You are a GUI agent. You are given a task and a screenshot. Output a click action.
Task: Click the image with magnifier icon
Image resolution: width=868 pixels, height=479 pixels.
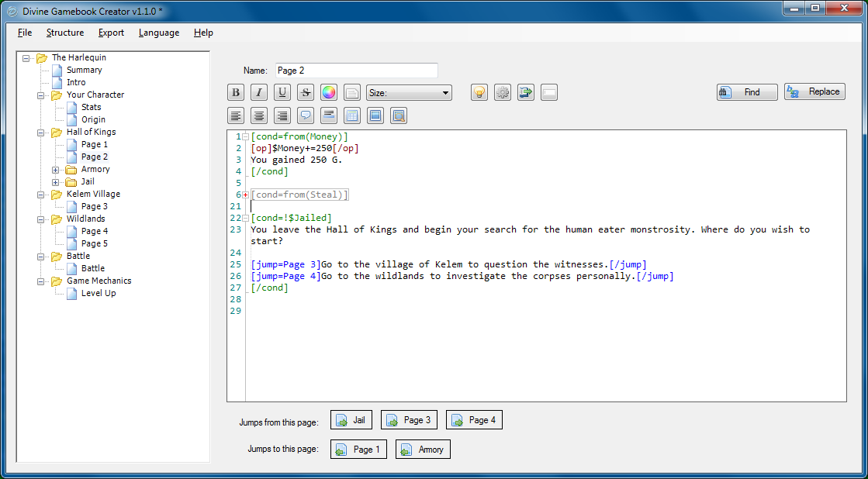point(399,115)
